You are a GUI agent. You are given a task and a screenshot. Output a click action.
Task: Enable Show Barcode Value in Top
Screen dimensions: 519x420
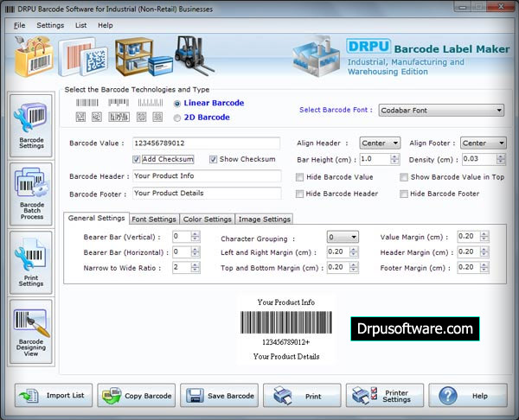pos(404,177)
